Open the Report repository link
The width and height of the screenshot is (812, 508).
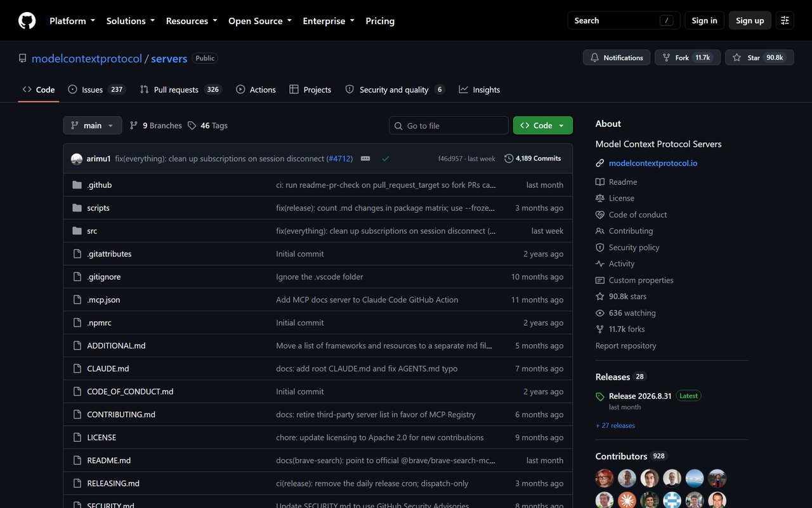(625, 345)
